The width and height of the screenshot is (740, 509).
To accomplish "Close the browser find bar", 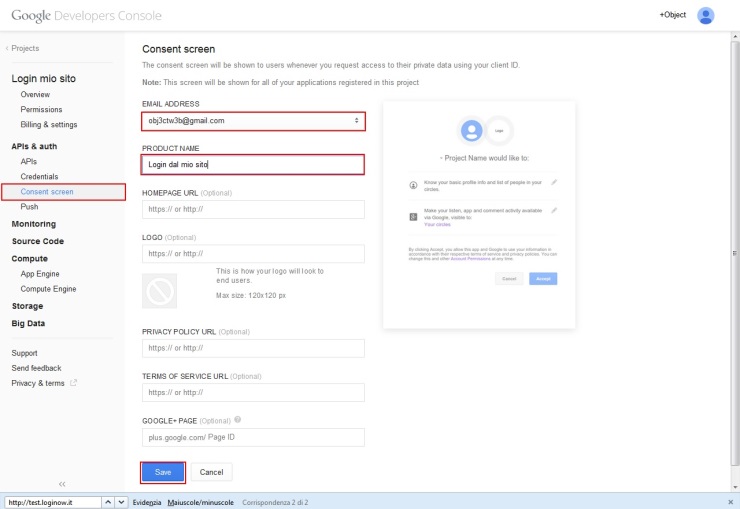I will [x=730, y=501].
